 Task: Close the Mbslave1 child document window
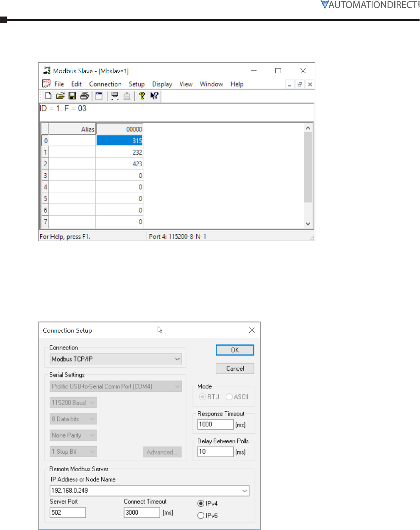point(310,84)
